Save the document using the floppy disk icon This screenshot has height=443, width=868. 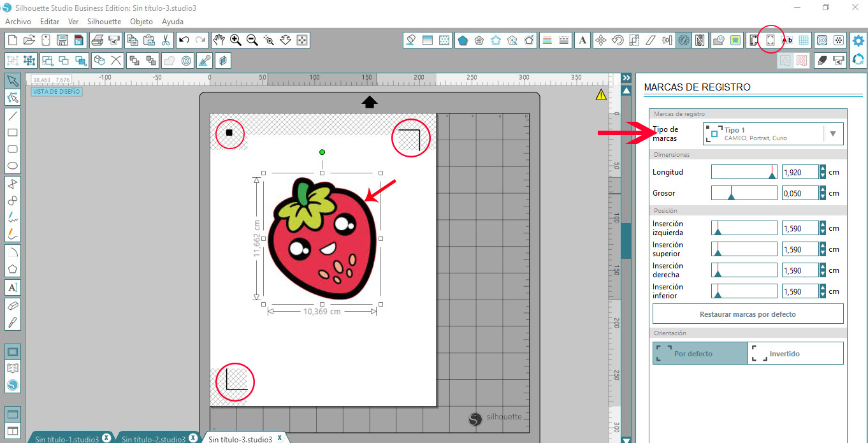[x=62, y=40]
